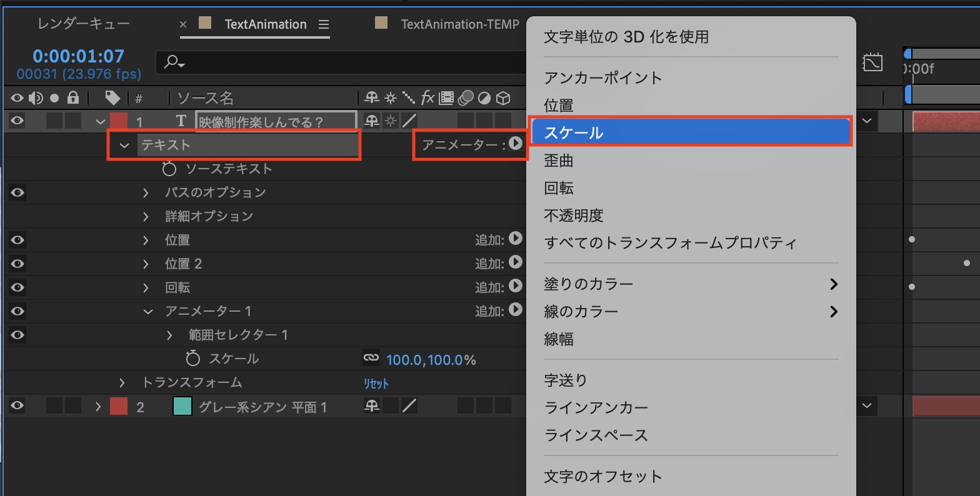Toggle quality switch on グレー系シアン 平面 1 layer
Screen dimensions: 980x496
click(x=409, y=407)
